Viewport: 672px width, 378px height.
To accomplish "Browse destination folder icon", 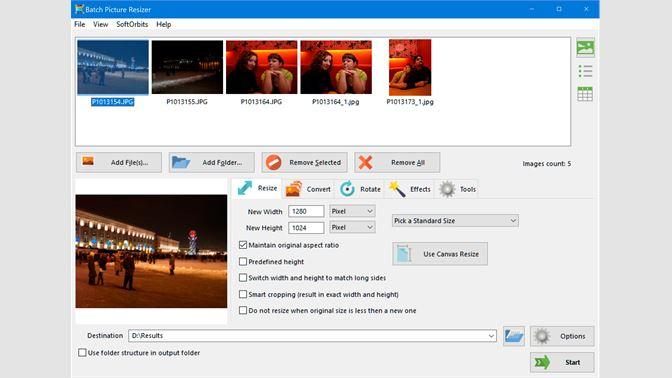I will pos(513,336).
